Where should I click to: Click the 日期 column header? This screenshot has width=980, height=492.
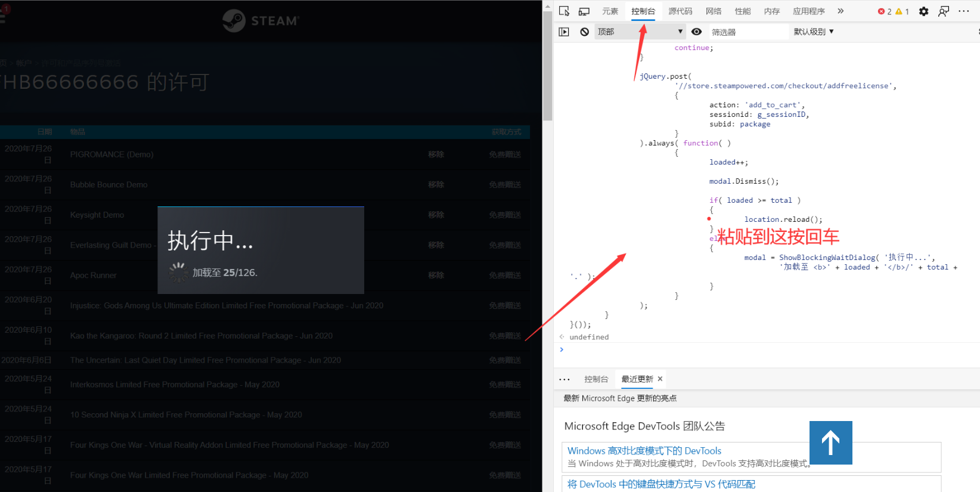pos(45,132)
